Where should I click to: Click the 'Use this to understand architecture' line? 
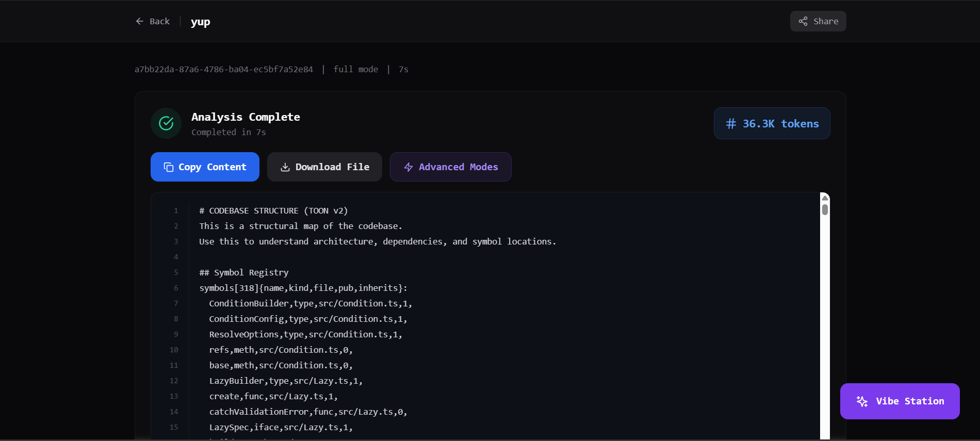[x=378, y=241]
